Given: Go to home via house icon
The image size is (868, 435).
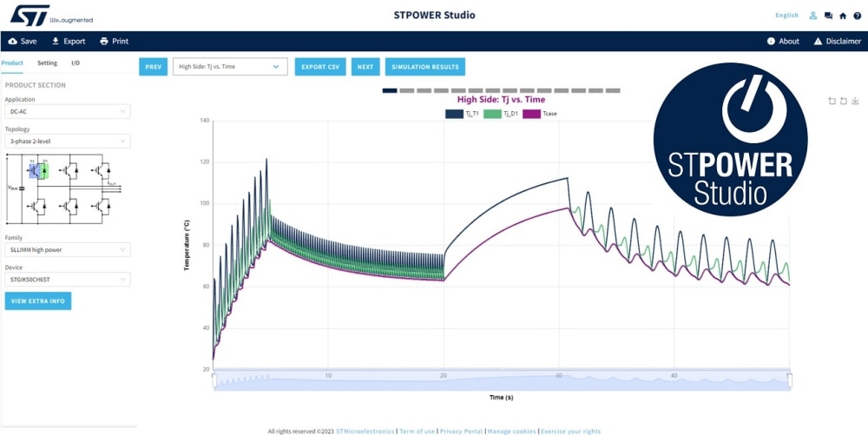Looking at the screenshot, I should tap(843, 16).
